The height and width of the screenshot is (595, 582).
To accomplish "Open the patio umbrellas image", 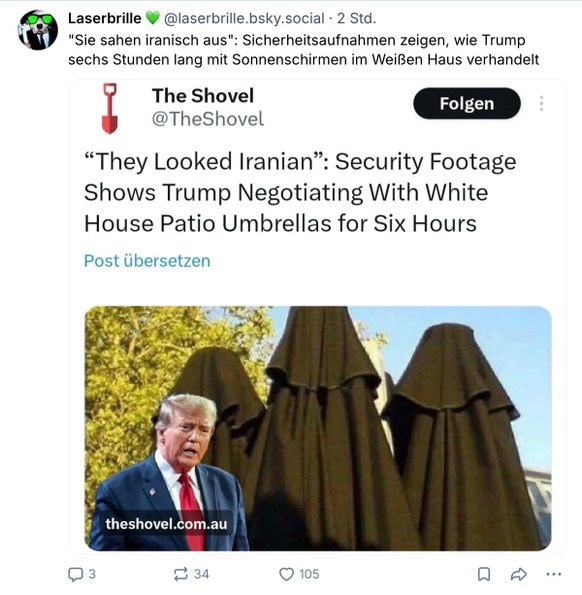I will (318, 428).
